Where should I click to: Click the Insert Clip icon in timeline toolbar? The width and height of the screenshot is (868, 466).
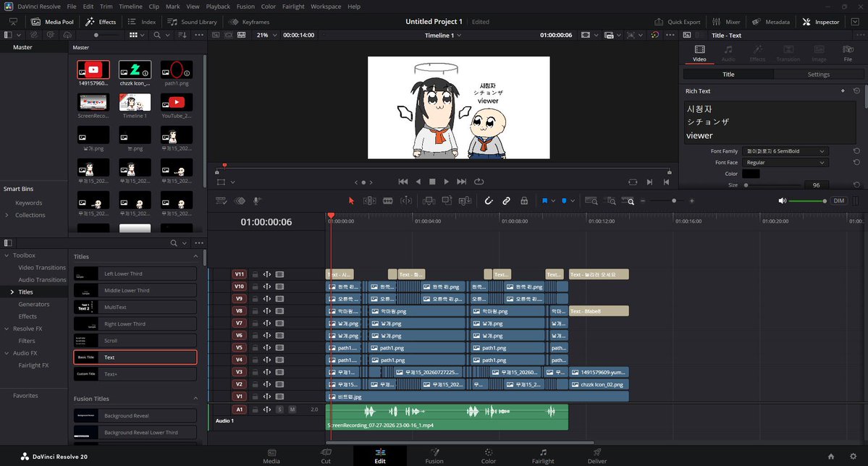pyautogui.click(x=429, y=201)
